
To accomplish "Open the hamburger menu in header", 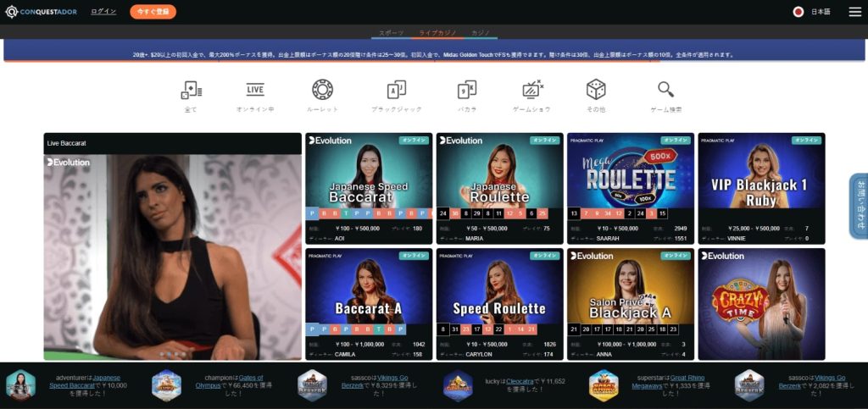I will click(x=854, y=12).
